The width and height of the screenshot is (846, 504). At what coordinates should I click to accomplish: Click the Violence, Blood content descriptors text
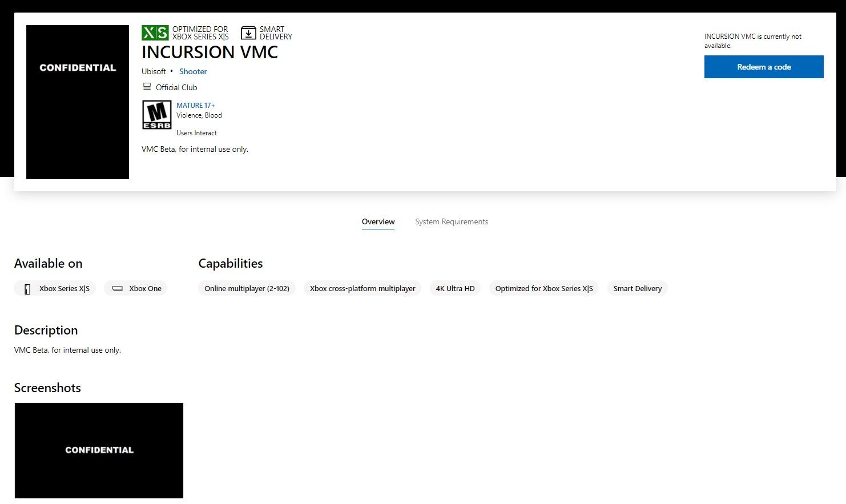pyautogui.click(x=199, y=115)
